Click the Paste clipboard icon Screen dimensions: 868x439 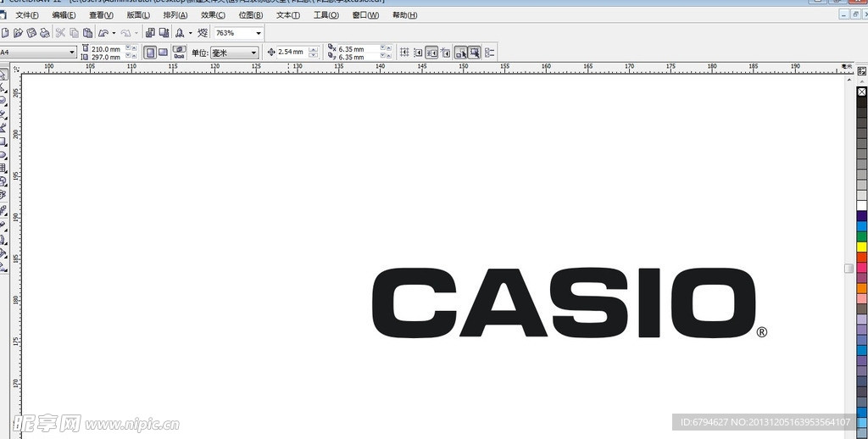(x=87, y=33)
